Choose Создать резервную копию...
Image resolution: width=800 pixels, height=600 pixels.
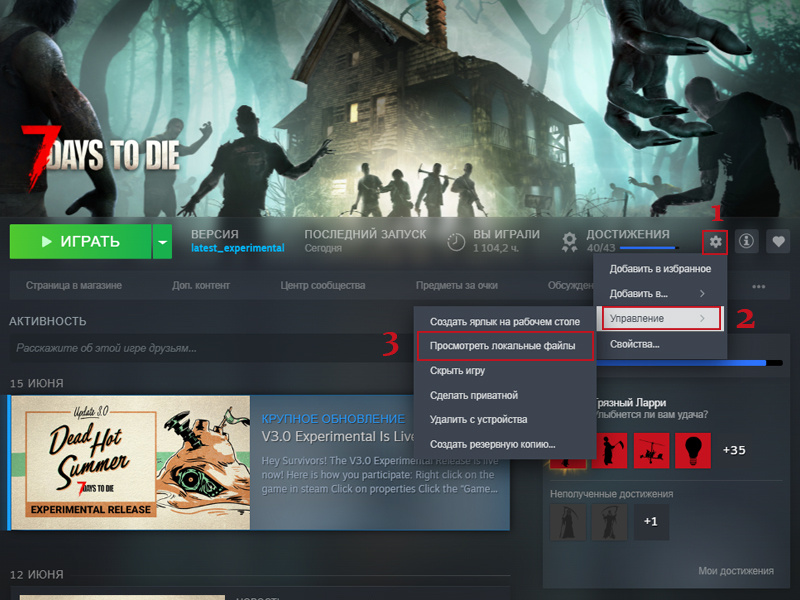click(x=505, y=444)
